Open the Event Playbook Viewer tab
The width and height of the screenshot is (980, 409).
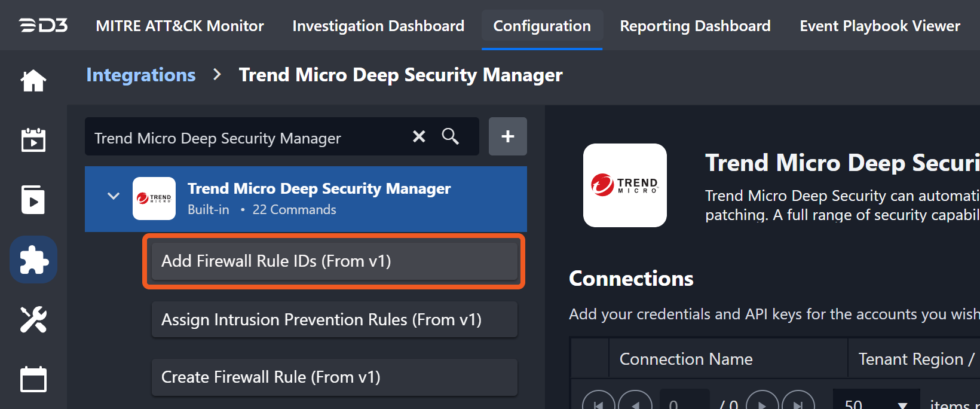(x=880, y=26)
